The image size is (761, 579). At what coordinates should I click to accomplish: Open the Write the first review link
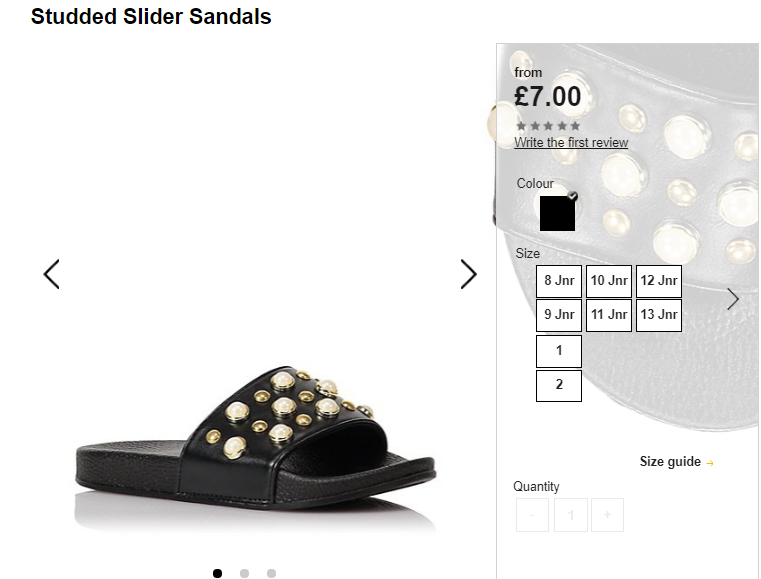tap(571, 143)
